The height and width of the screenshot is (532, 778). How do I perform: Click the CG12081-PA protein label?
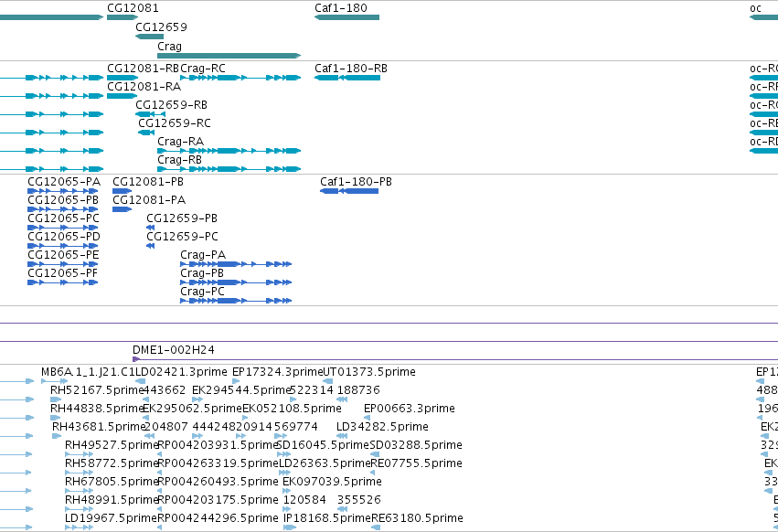(x=149, y=200)
